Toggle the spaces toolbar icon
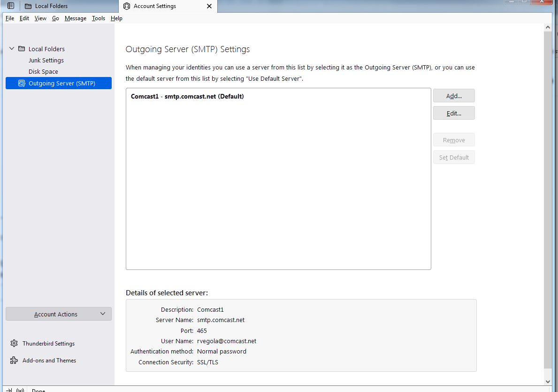 (x=11, y=6)
